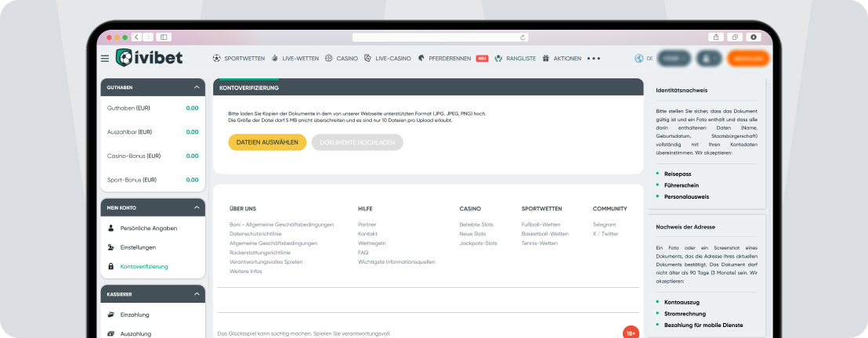Click Kontakt link under Hilfe

tap(368, 234)
